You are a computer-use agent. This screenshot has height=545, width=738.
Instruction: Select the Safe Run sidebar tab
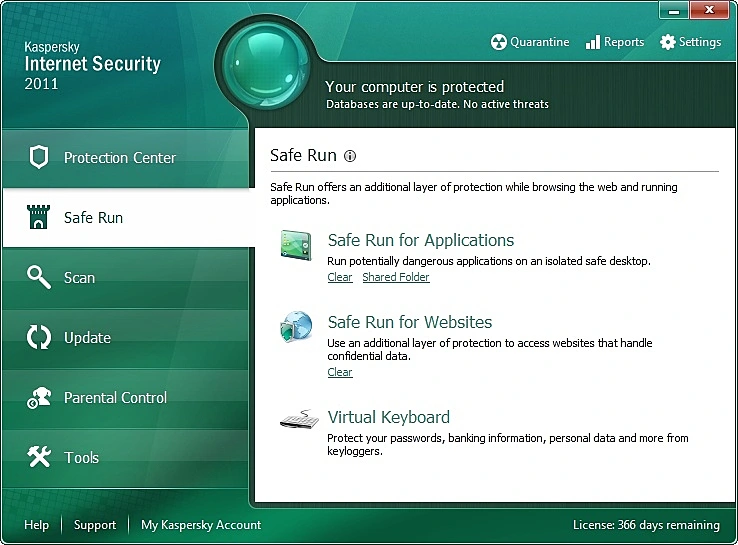point(94,217)
